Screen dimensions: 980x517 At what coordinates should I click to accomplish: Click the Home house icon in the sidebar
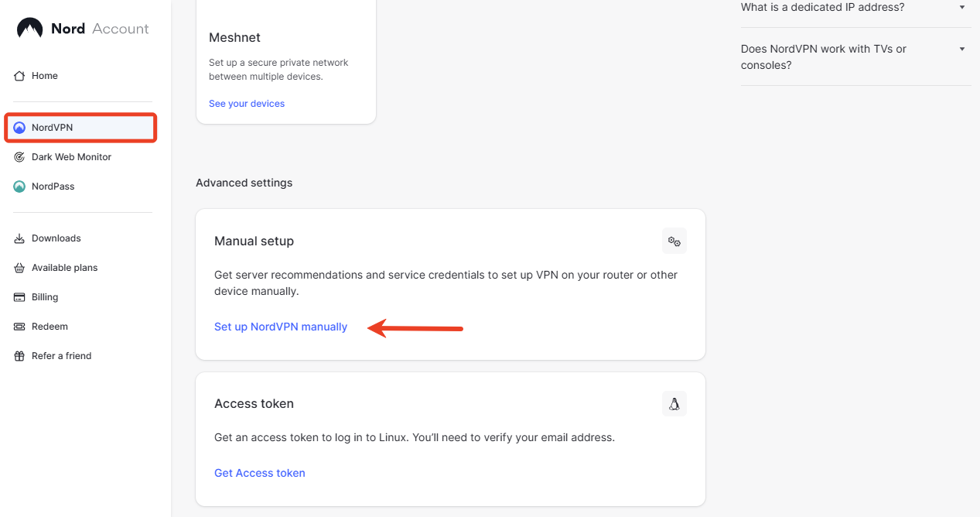coord(19,76)
